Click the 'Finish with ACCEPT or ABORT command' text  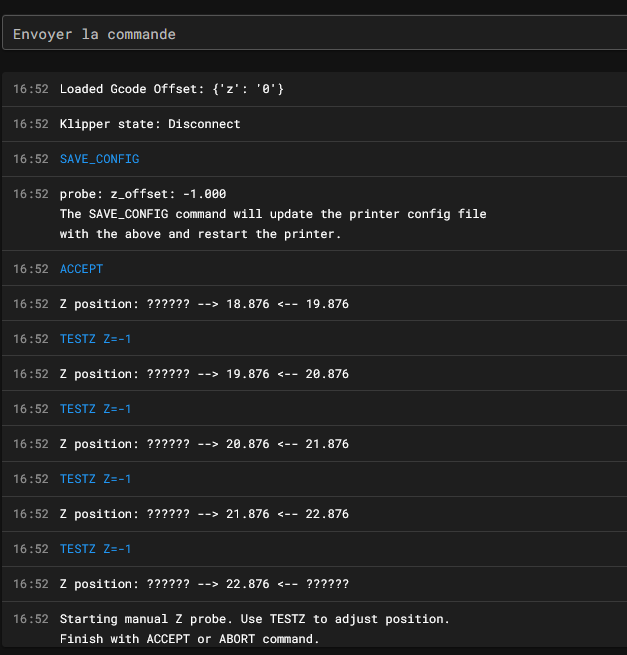tap(189, 639)
